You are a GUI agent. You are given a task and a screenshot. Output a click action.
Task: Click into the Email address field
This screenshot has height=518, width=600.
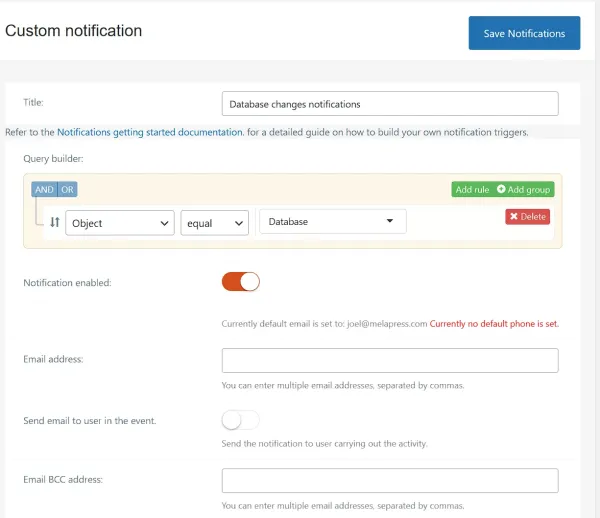click(x=389, y=360)
